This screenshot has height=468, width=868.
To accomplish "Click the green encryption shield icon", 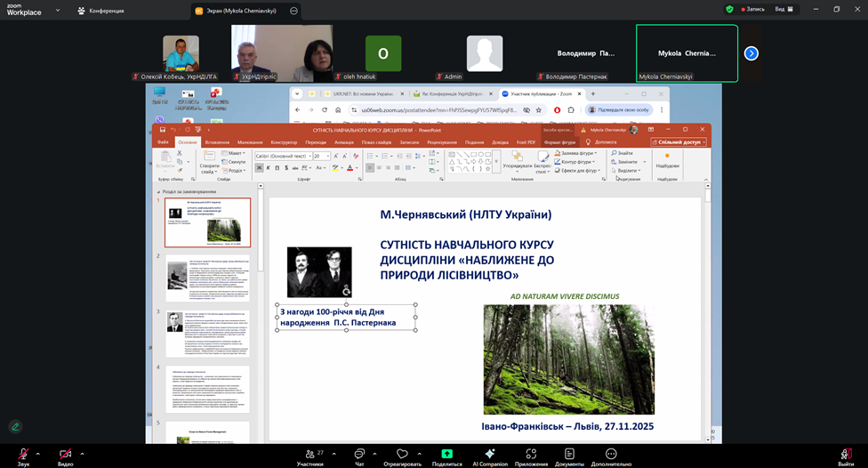I will click(729, 9).
